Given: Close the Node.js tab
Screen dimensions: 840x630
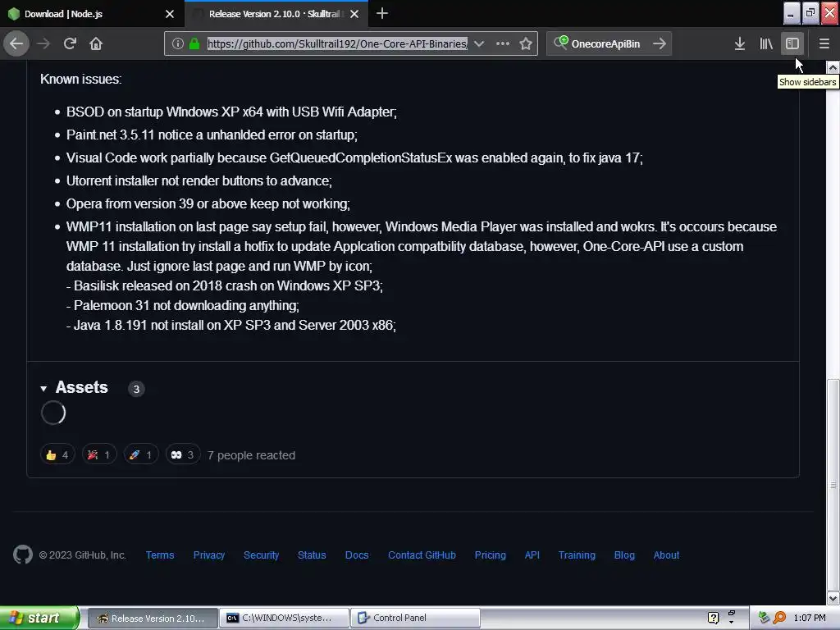Looking at the screenshot, I should [170, 14].
